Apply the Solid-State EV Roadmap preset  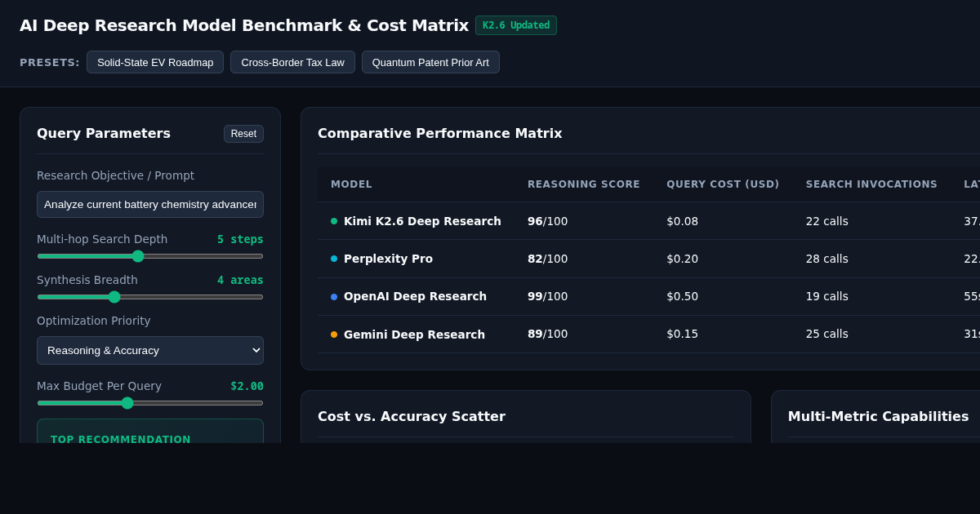[155, 62]
